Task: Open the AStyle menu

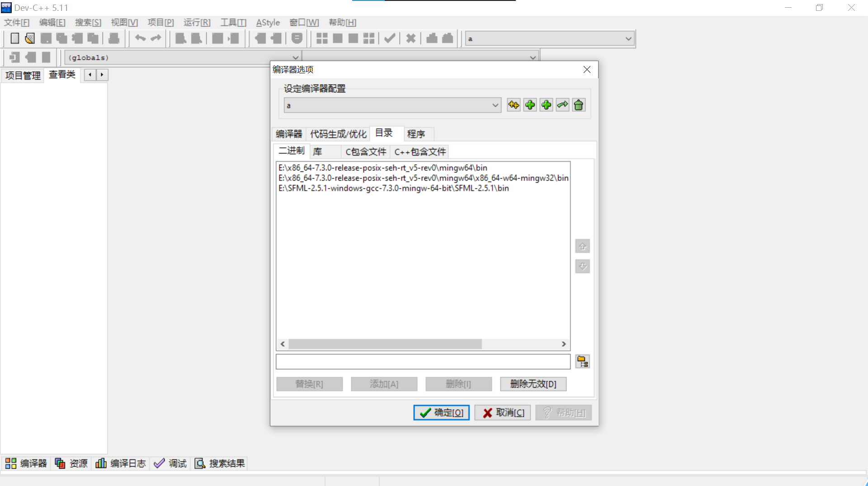Action: pyautogui.click(x=268, y=22)
